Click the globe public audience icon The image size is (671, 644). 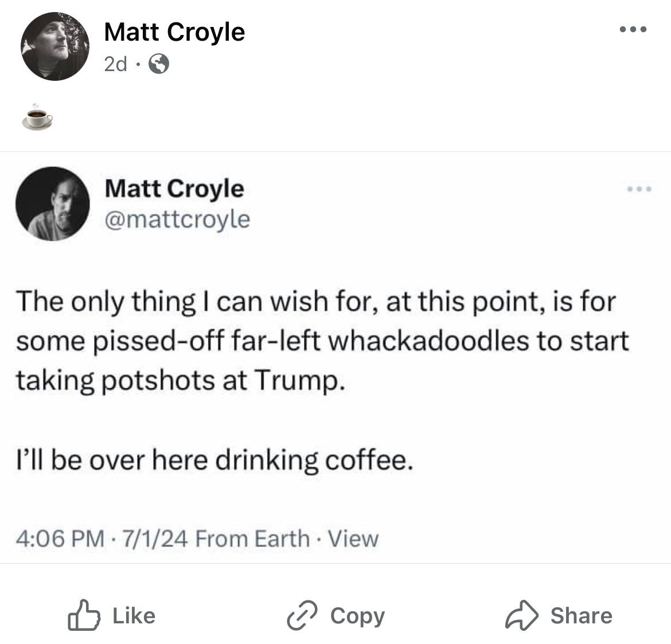[158, 65]
